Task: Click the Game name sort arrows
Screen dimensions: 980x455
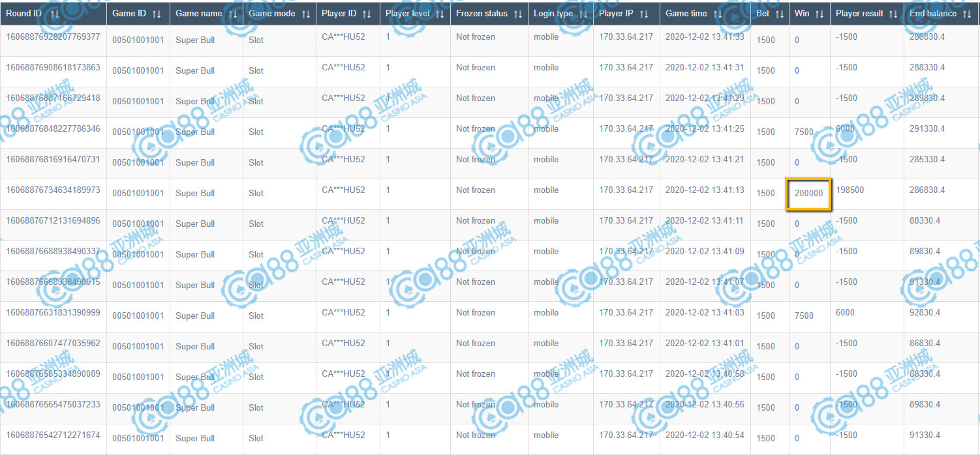Action: coord(232,14)
